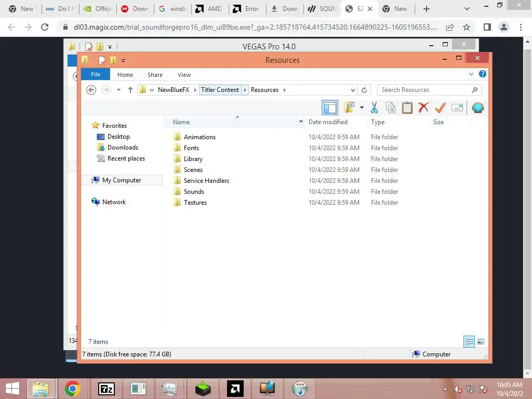Select the Animations folder
The height and width of the screenshot is (399, 532).
pos(199,137)
